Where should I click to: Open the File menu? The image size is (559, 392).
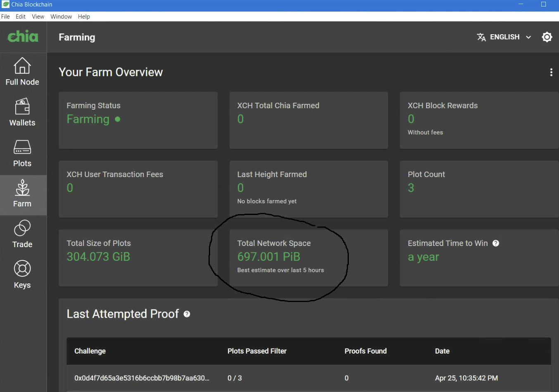click(5, 17)
